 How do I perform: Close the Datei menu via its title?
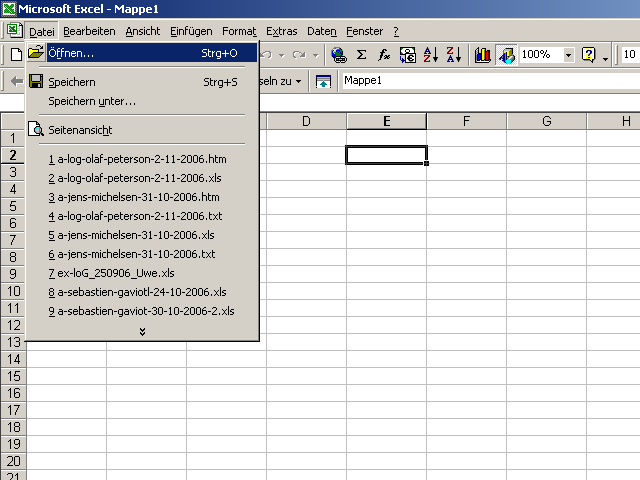tap(42, 31)
